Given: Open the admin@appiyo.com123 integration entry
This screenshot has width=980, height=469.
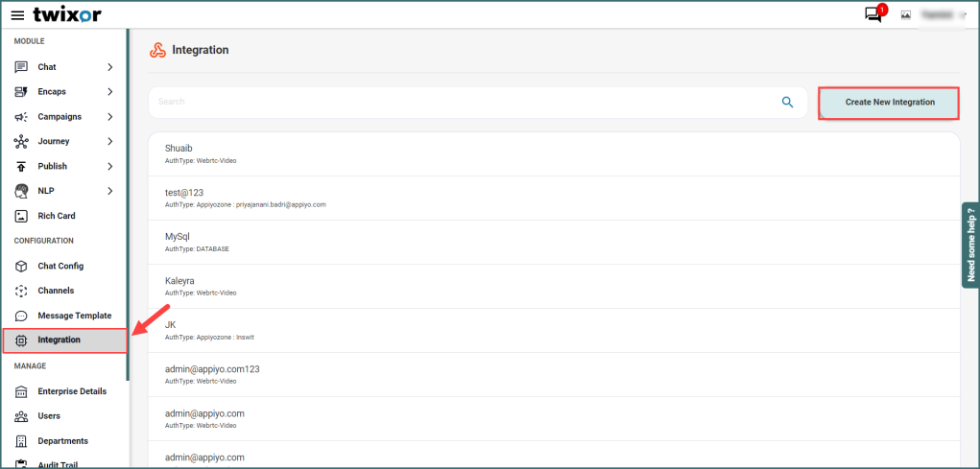Looking at the screenshot, I should pyautogui.click(x=554, y=375).
